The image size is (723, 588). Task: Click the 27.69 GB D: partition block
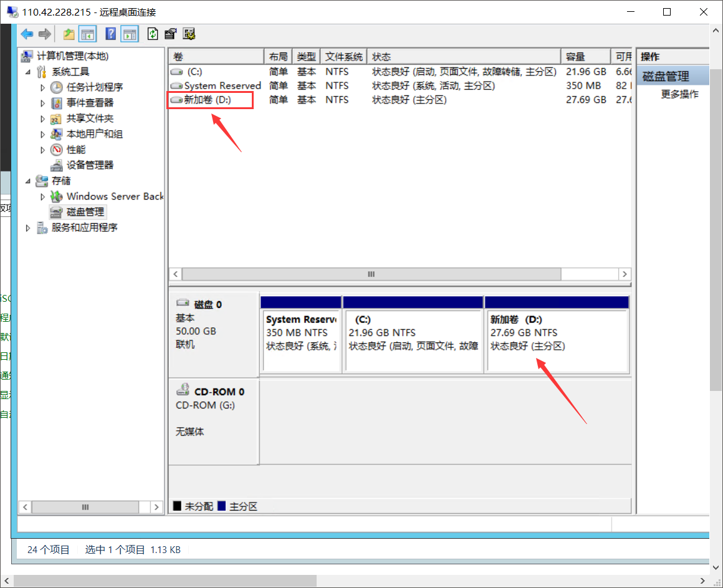pyautogui.click(x=556, y=340)
